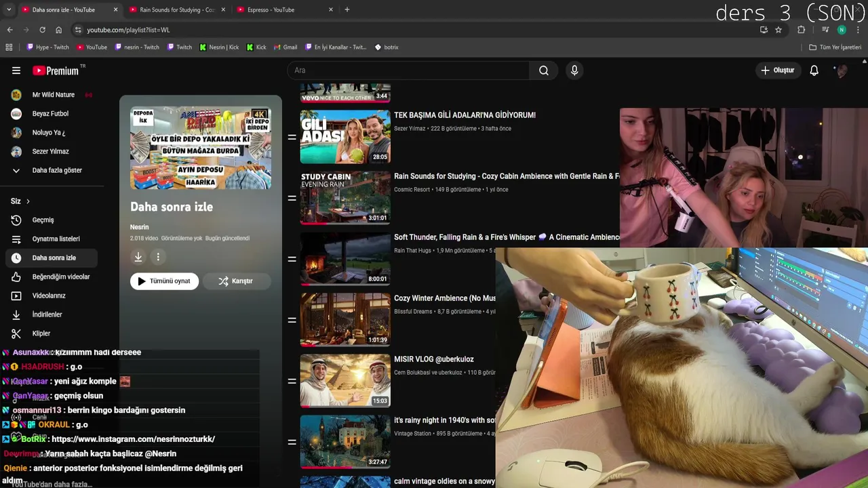Open the fireplace 8:00:01 video thumbnail
Screen dimensions: 868x488
coord(345,259)
